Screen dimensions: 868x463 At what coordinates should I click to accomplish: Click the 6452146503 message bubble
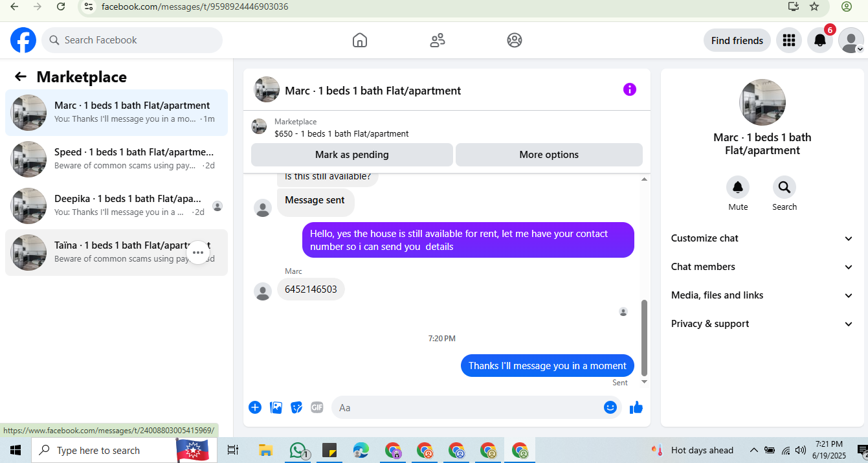311,289
